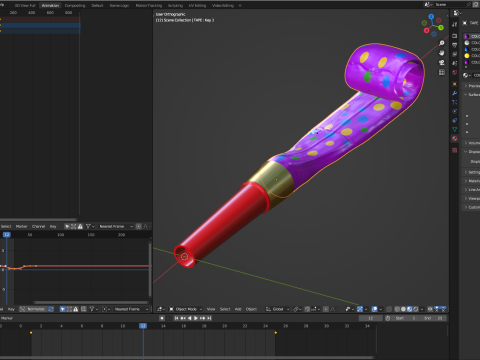Viewport: 480px width, 360px height.
Task: Toggle only-show-selected in dope sheet header
Action: [x=67, y=226]
